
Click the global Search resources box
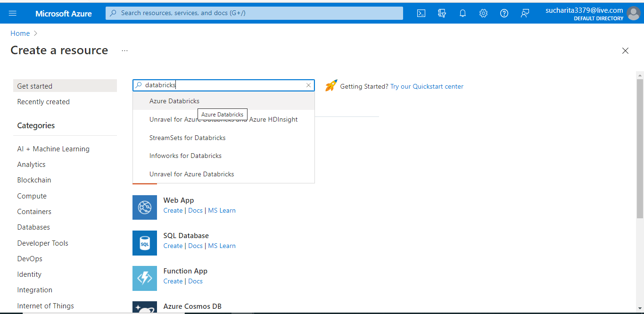(255, 13)
